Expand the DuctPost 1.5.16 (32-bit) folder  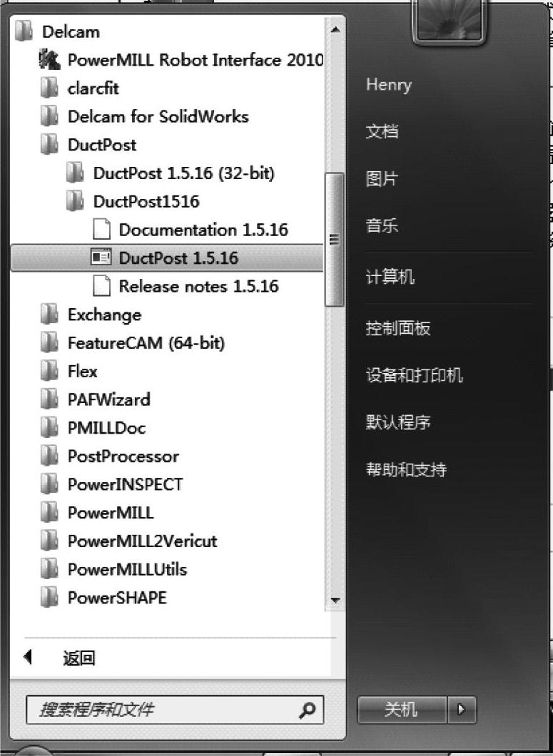pyautogui.click(x=171, y=173)
